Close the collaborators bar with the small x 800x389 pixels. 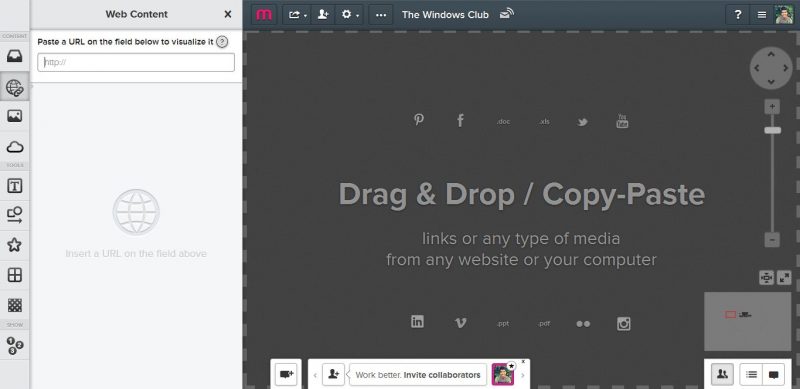tap(523, 362)
